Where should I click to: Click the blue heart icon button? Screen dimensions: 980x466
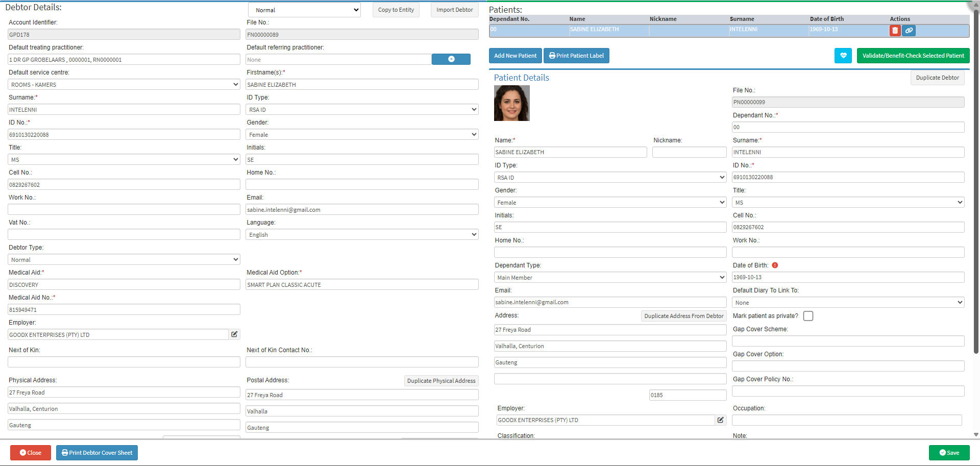point(843,56)
